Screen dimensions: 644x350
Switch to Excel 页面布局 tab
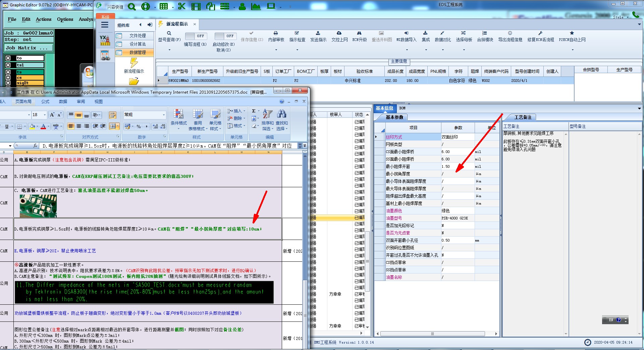(23, 102)
